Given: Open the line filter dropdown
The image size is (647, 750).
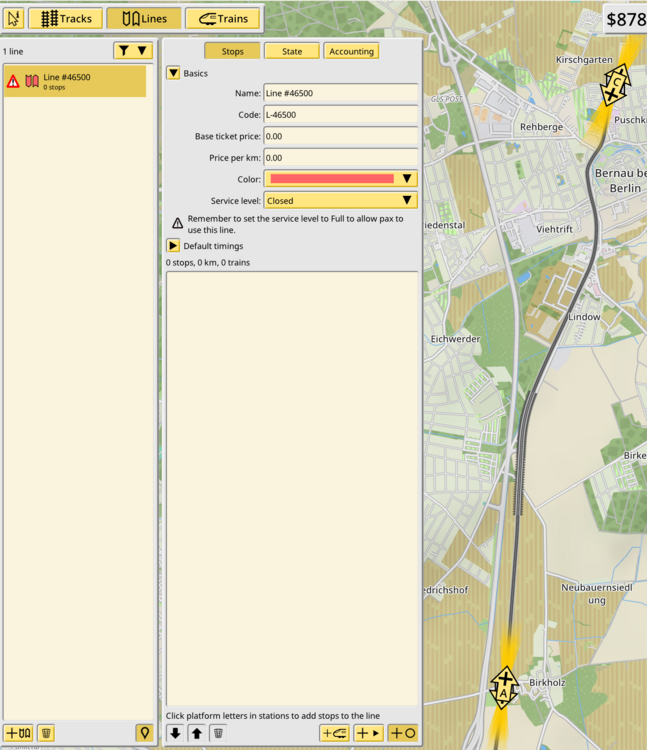Looking at the screenshot, I should tap(133, 50).
